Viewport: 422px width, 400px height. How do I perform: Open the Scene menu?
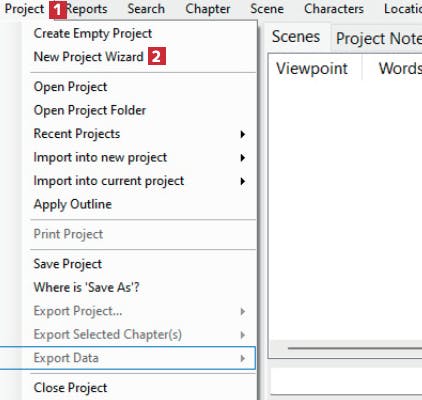267,9
